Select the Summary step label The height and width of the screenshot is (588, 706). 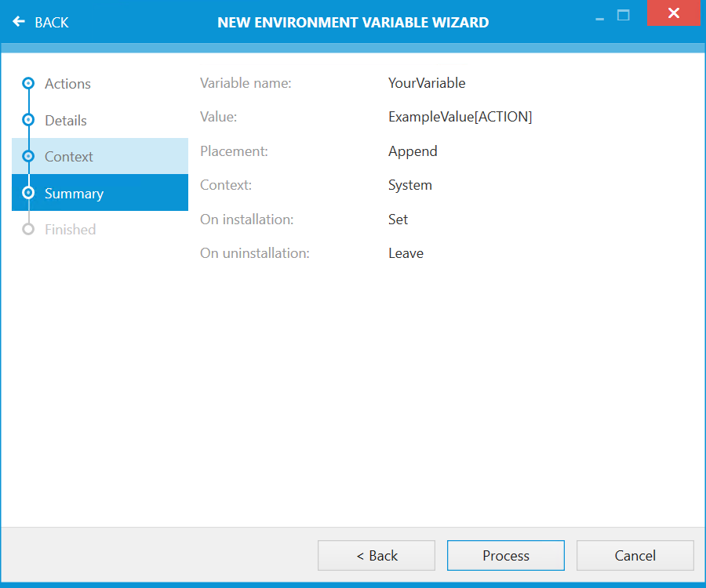pos(74,194)
